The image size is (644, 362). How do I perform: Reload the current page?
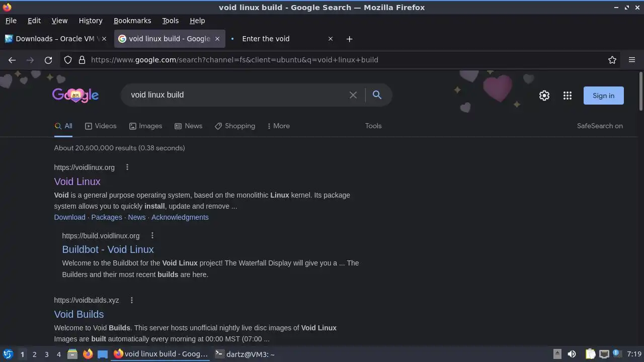click(x=48, y=60)
